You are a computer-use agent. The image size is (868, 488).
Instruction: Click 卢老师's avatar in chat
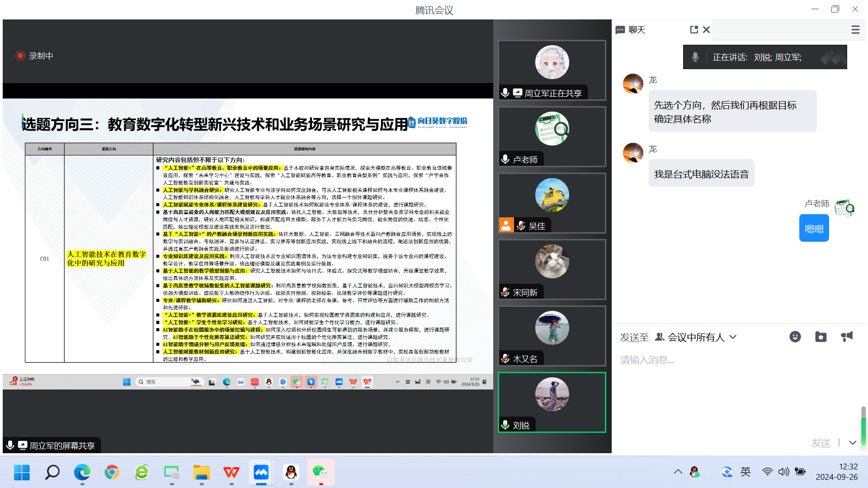[844, 208]
